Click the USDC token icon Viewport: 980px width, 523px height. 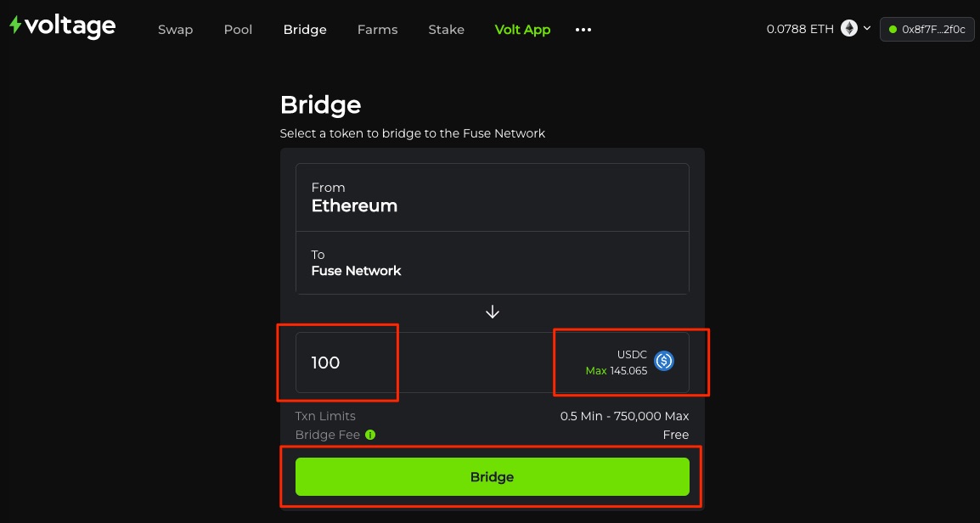664,362
